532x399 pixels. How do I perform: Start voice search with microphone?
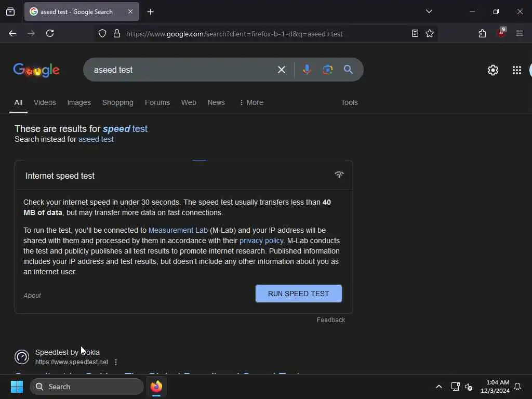tap(307, 70)
